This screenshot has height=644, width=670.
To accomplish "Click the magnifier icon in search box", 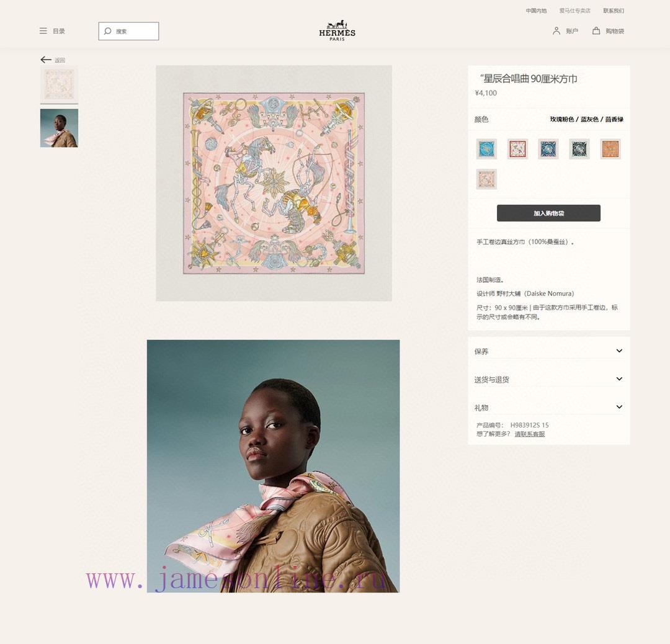I will pos(108,31).
